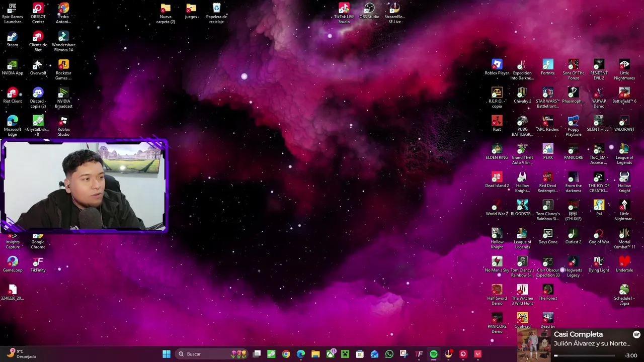This screenshot has height=362, width=644.
Task: Open Spotify from the taskbar
Action: pos(434,354)
